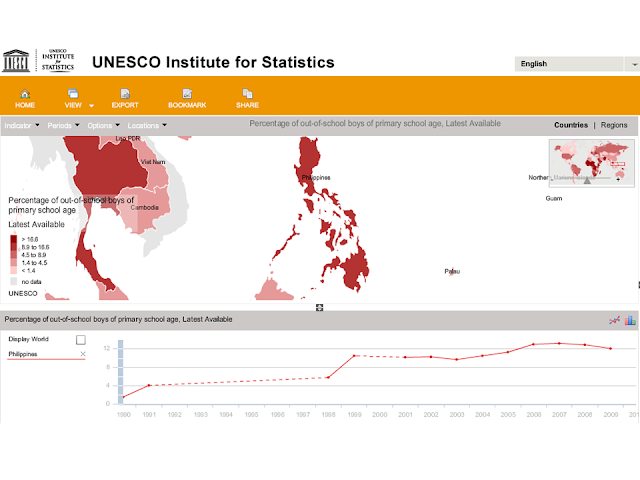
Task: Click the UNESCO temple logo
Action: coord(16,61)
